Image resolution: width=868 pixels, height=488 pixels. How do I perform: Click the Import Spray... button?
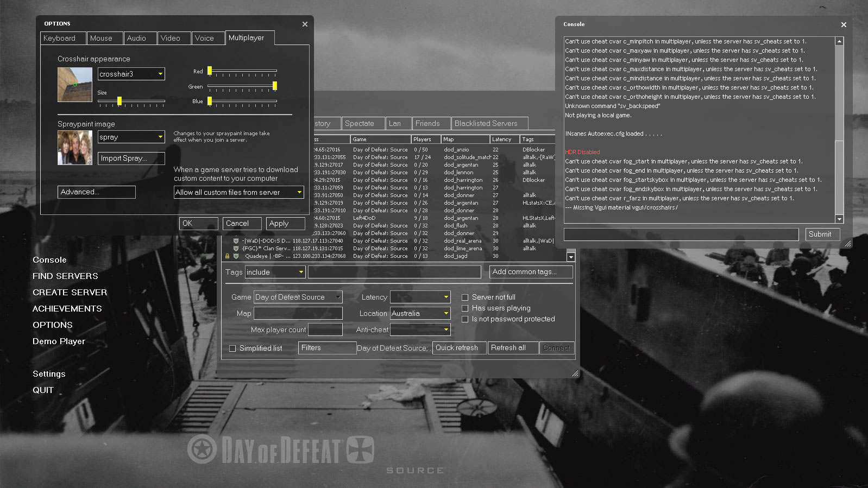coord(131,159)
